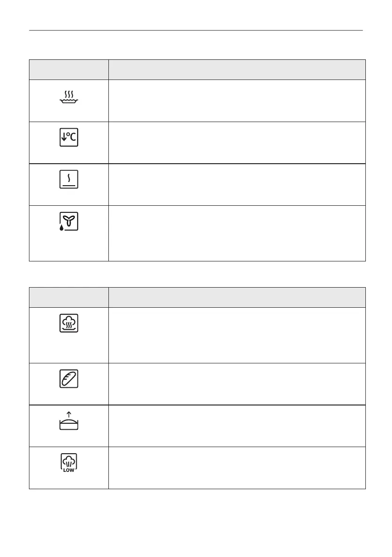Click the first table's wide gray description header
The height and width of the screenshot is (557, 392).
pyautogui.click(x=236, y=70)
